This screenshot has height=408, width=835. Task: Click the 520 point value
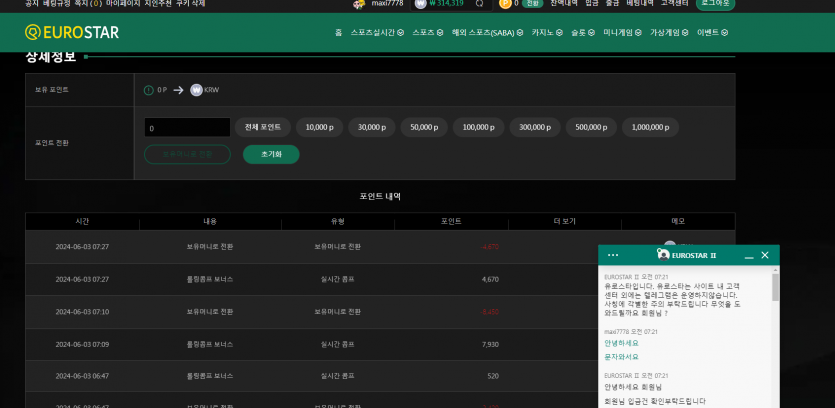[493, 376]
